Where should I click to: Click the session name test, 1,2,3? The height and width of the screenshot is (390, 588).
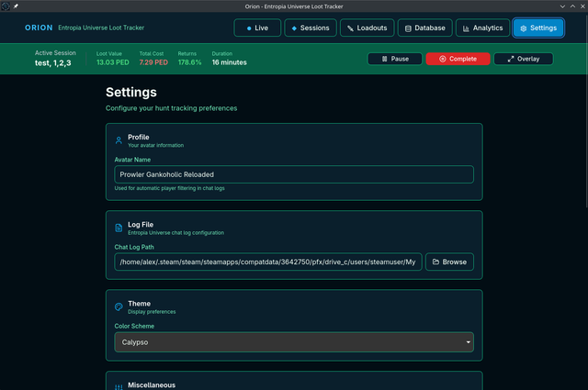click(53, 63)
